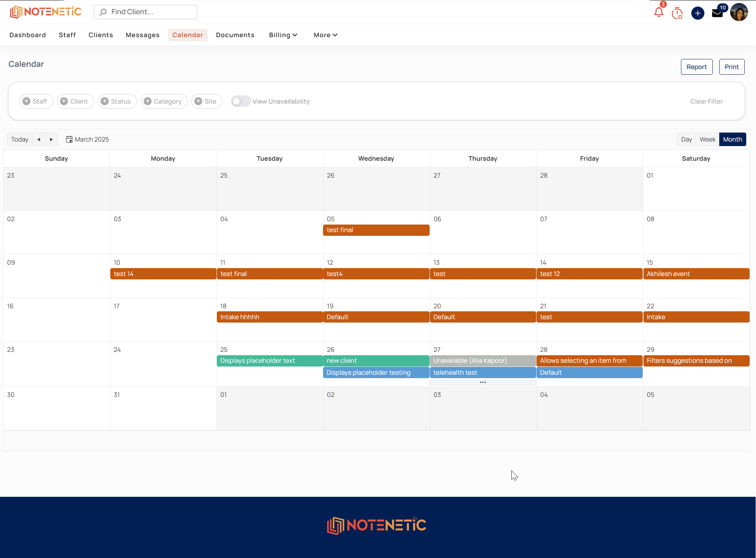Switch to Day view

(686, 139)
